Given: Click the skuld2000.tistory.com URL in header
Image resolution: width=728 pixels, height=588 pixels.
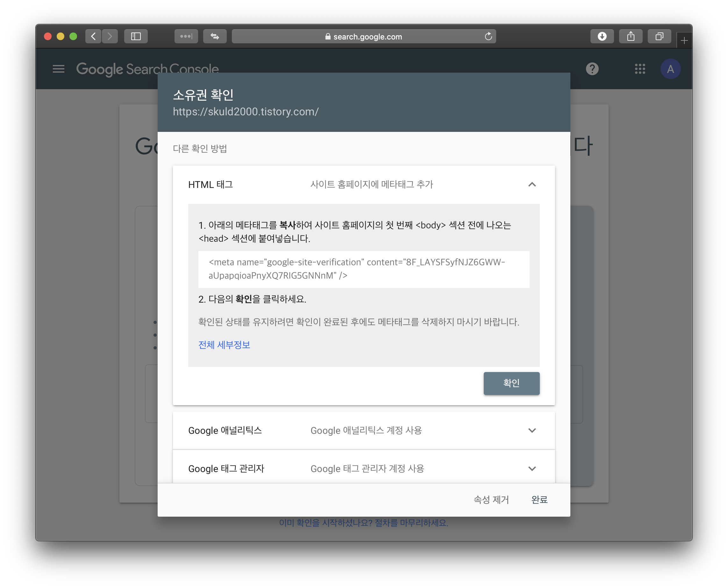Looking at the screenshot, I should point(246,112).
